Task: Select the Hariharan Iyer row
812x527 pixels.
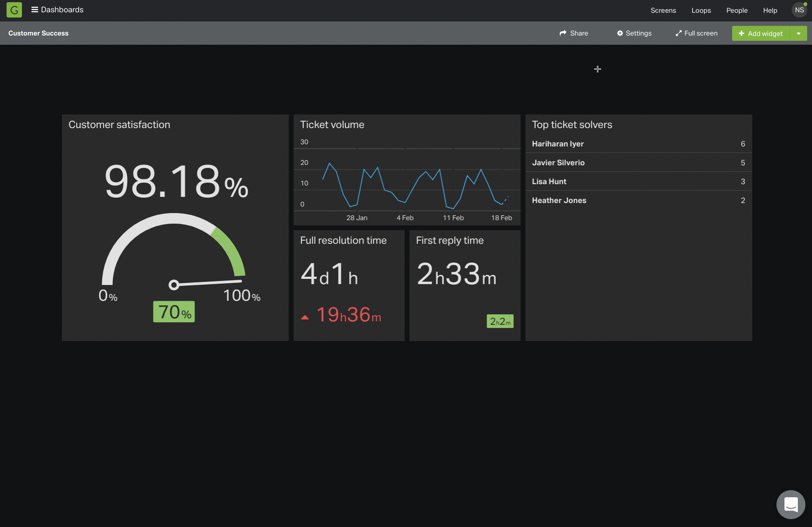Action: pos(639,144)
